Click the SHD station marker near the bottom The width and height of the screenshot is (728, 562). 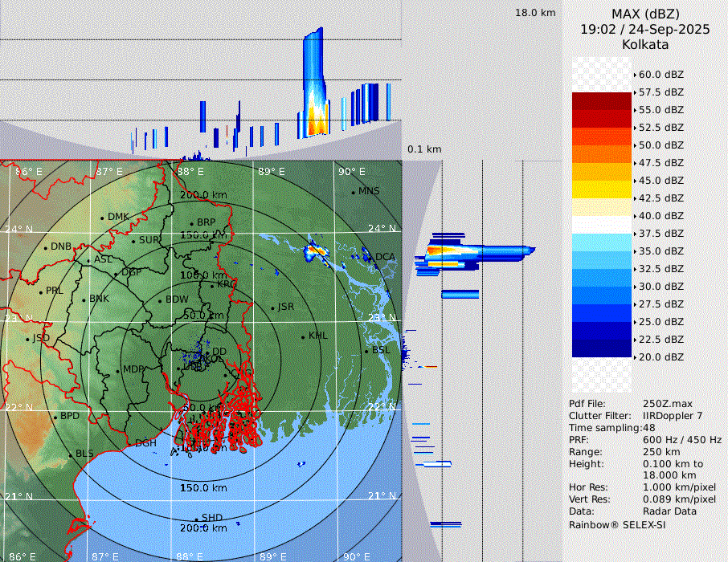[196, 519]
